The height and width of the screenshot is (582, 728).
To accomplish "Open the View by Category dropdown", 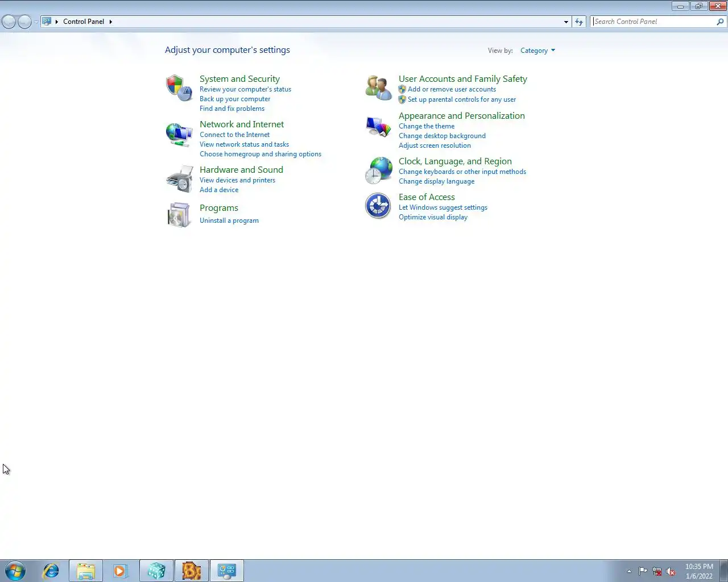I will coord(537,51).
